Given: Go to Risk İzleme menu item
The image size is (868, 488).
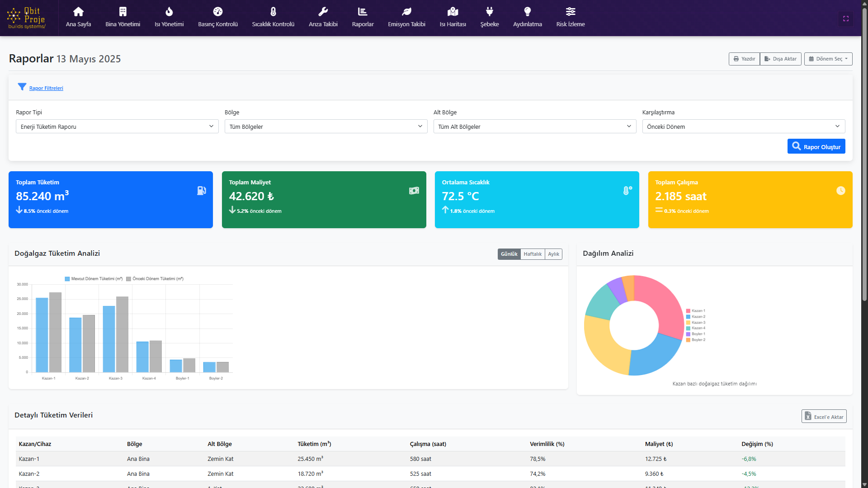Looking at the screenshot, I should 570,18.
